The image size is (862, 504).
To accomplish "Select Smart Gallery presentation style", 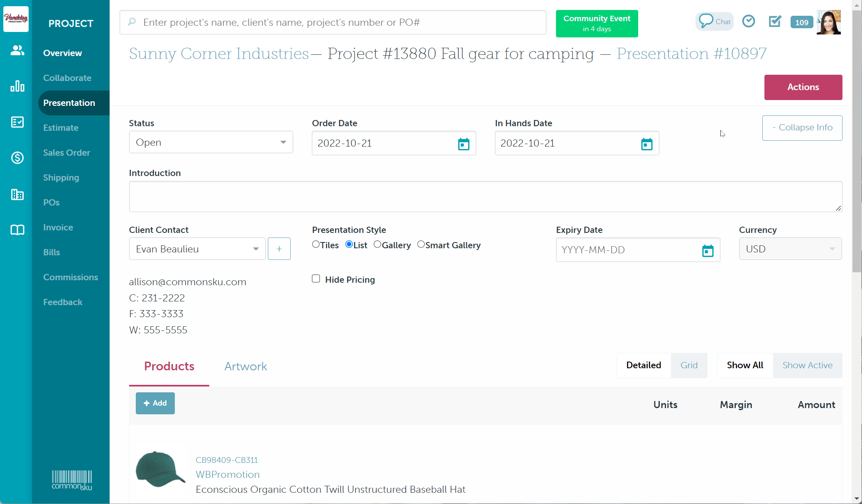I will pyautogui.click(x=421, y=245).
